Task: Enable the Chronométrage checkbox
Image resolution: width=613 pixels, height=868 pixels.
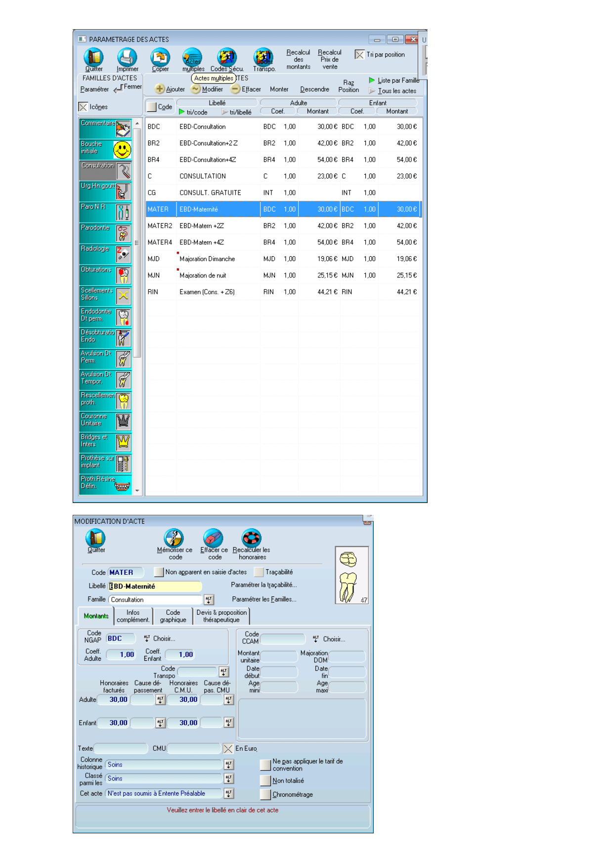Action: click(265, 794)
